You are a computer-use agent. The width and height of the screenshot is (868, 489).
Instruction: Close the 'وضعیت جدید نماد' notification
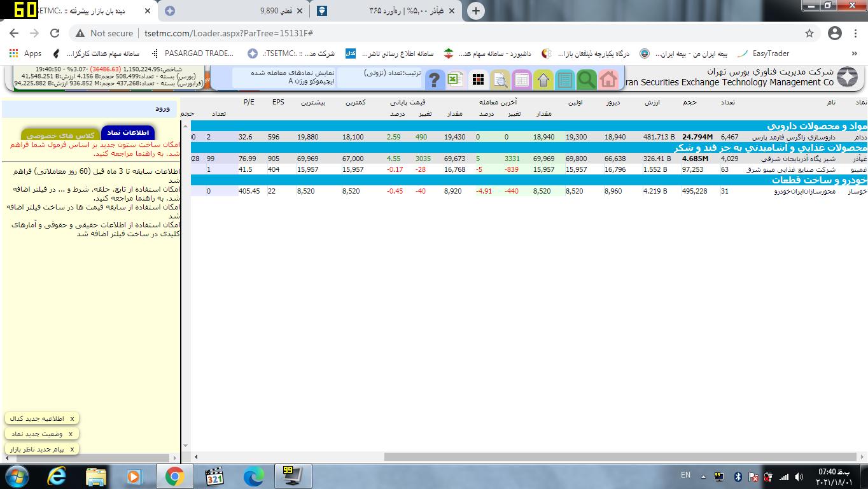coord(70,434)
